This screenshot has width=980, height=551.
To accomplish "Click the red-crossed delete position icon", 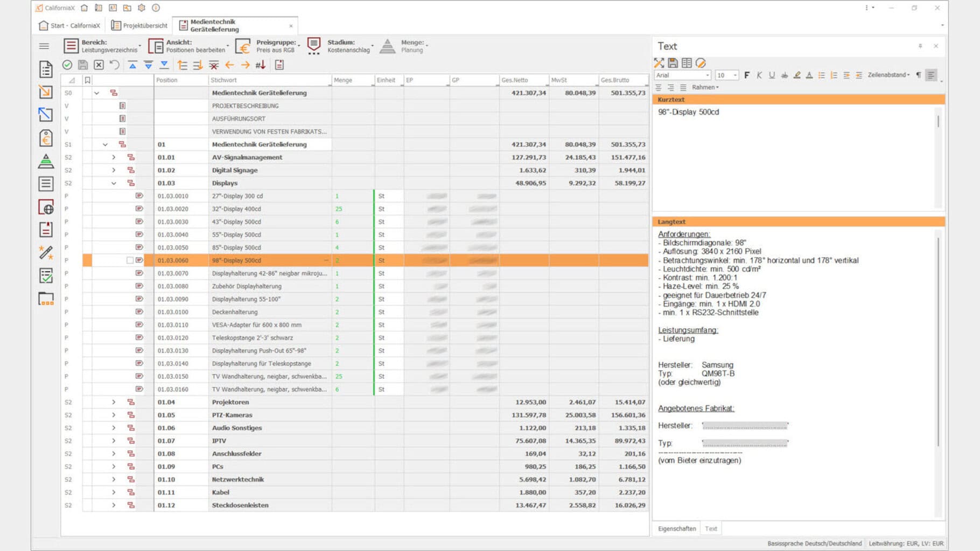I will [214, 65].
